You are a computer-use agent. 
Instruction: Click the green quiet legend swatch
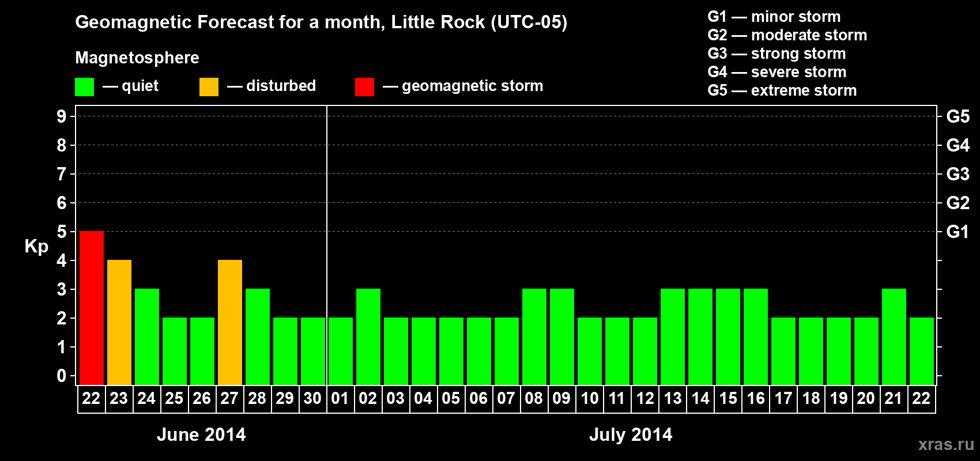[x=84, y=87]
